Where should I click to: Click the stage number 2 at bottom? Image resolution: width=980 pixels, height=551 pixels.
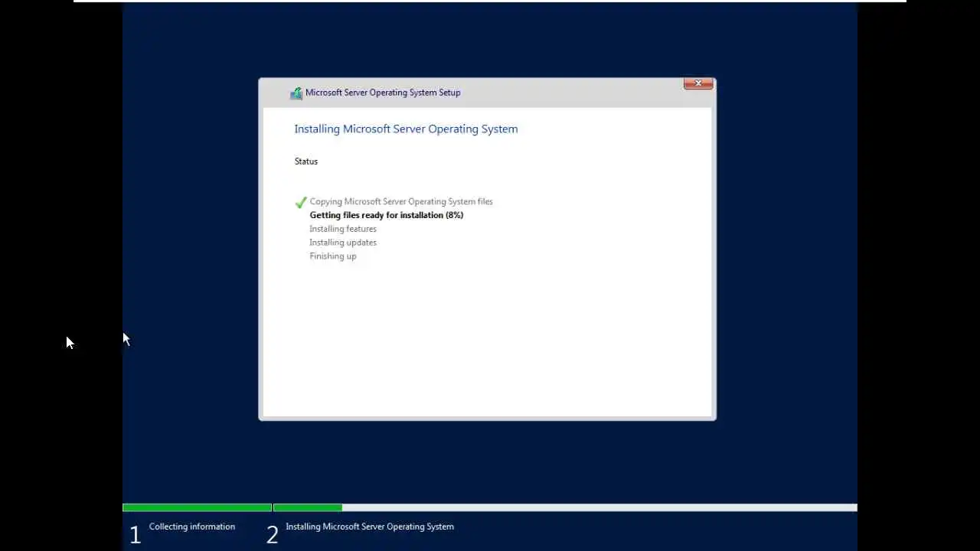[x=272, y=535]
